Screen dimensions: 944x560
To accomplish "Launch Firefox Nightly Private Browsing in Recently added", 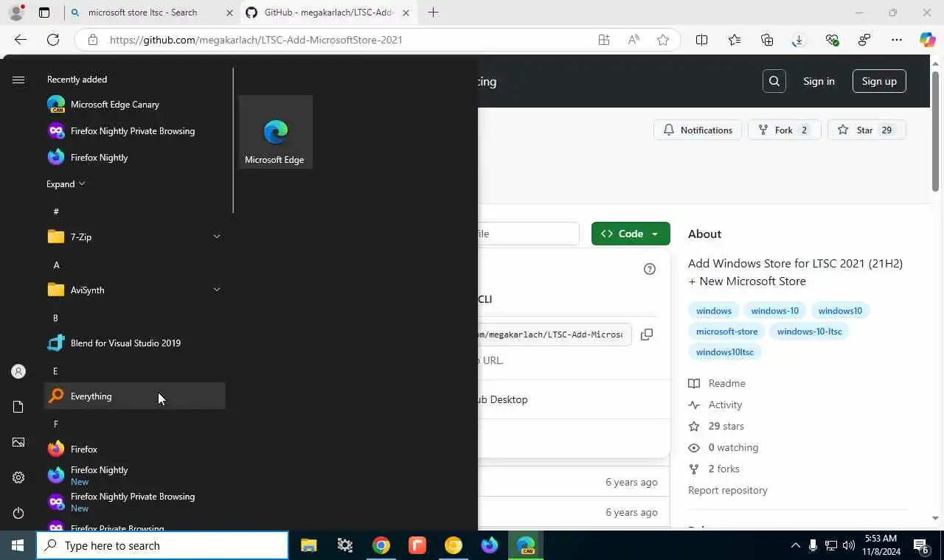I will tap(135, 131).
